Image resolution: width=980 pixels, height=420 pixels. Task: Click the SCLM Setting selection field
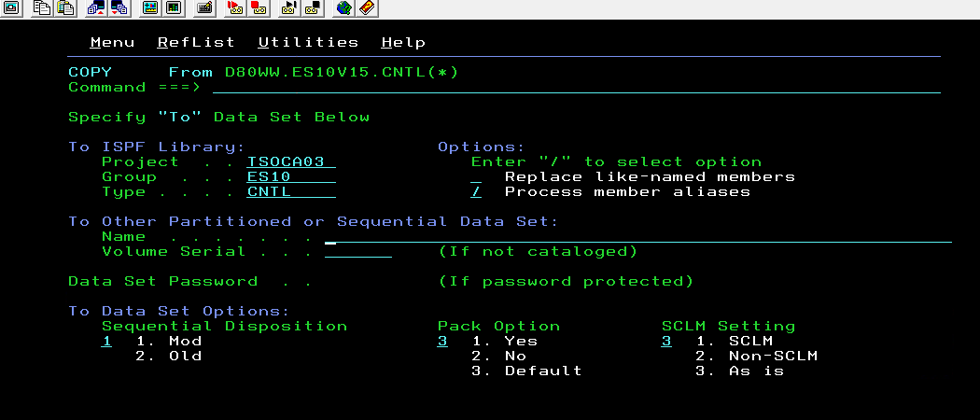pos(667,342)
